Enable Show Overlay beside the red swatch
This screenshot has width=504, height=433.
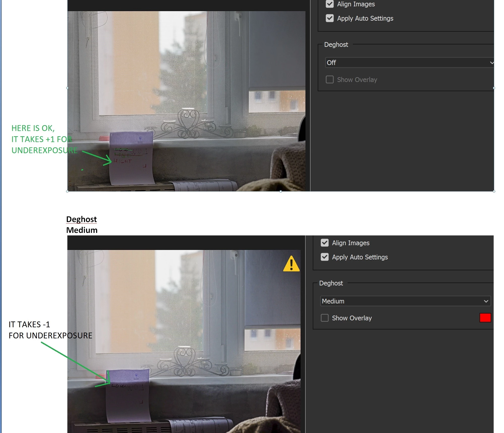325,318
